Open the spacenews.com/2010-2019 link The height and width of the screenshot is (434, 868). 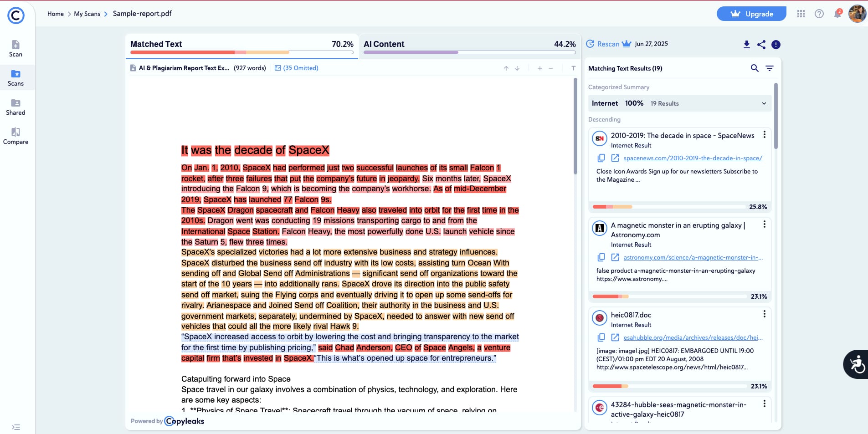pyautogui.click(x=693, y=158)
